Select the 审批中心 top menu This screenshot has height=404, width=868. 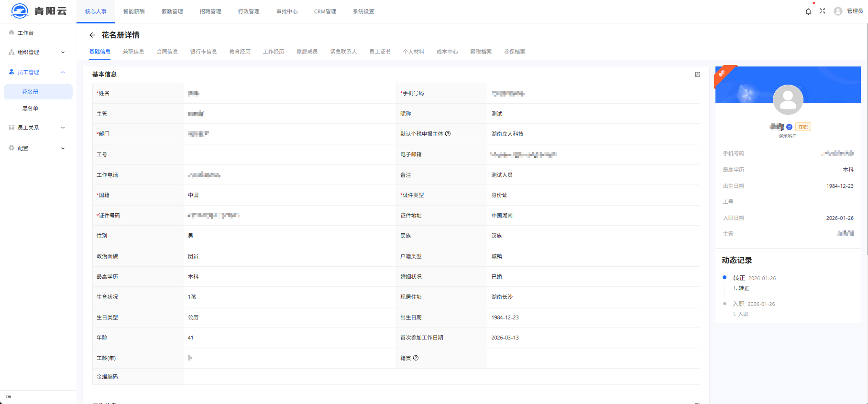(287, 11)
